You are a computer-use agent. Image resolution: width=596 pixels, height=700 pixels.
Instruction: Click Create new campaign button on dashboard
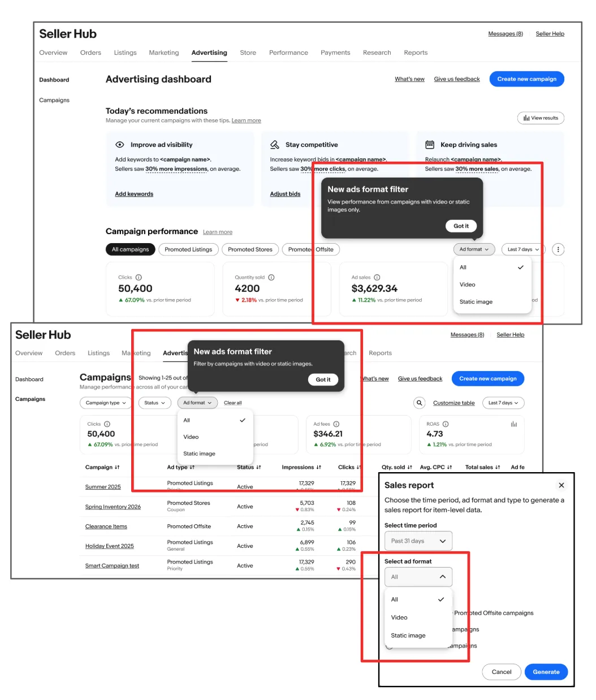click(x=526, y=79)
